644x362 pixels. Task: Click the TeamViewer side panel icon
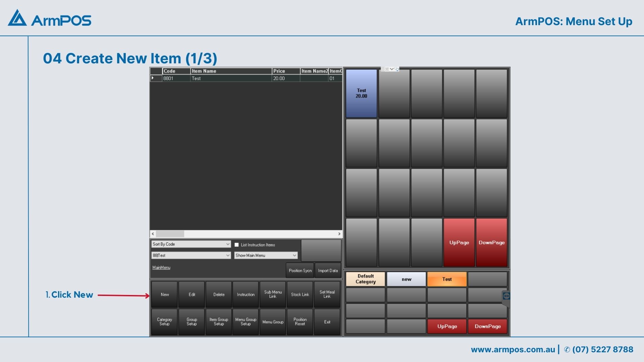click(506, 296)
